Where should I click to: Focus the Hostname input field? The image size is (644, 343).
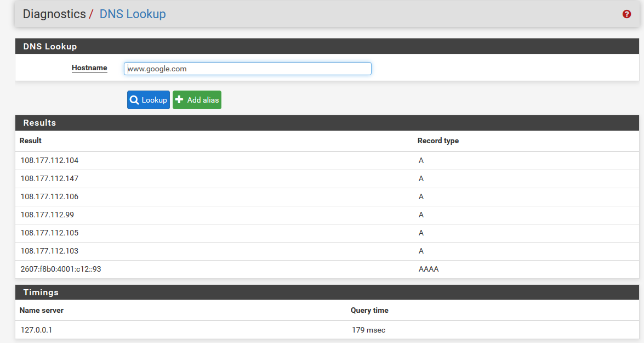pos(248,69)
